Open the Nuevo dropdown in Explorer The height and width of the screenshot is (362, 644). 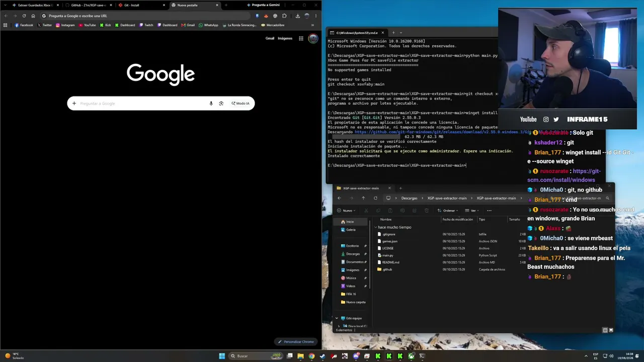[346, 211]
